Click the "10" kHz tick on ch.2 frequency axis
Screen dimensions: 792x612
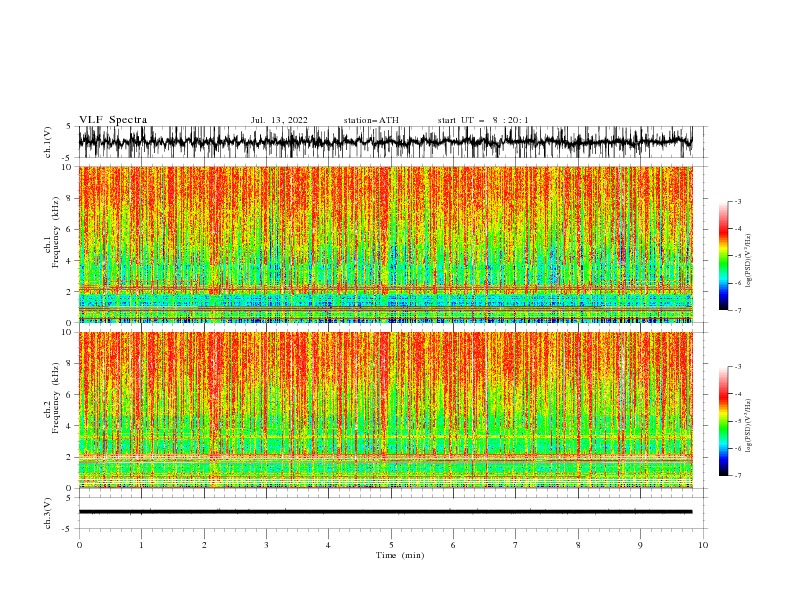68,332
